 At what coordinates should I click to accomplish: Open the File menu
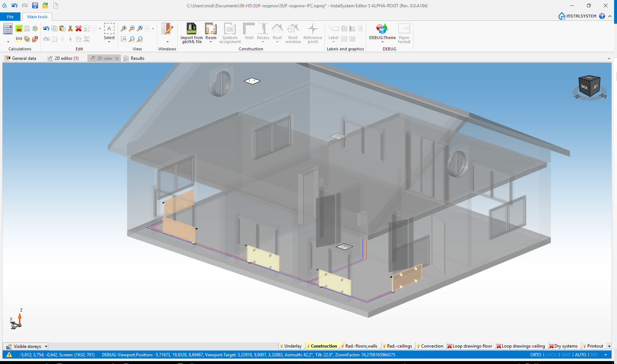pos(10,17)
